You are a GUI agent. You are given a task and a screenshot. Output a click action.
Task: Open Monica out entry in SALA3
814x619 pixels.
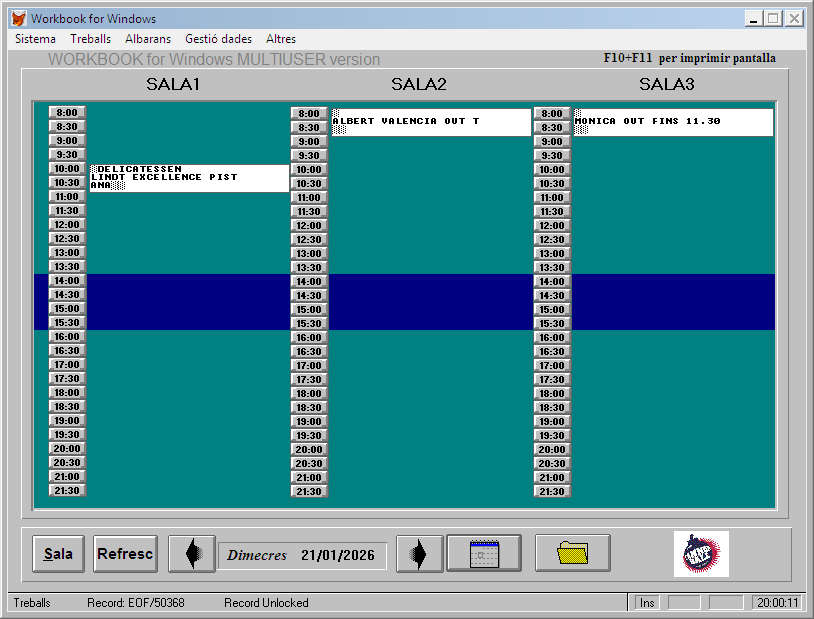672,122
